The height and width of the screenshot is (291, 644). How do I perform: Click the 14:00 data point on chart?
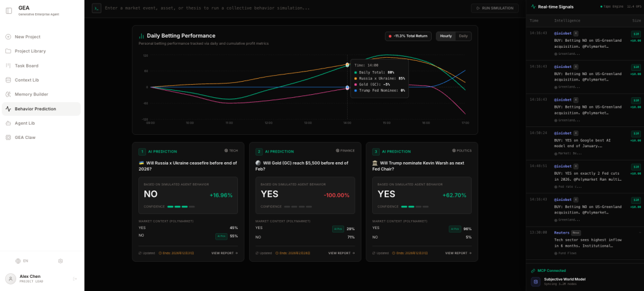tap(348, 88)
